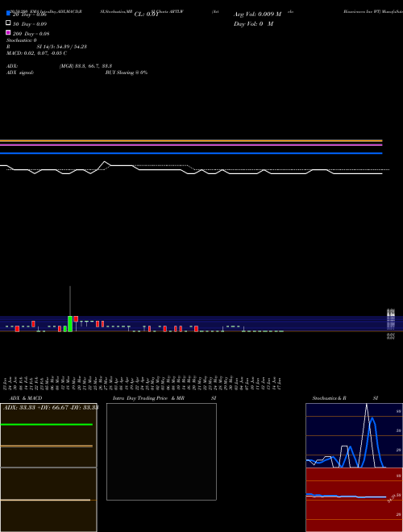Click the white spike peak in Stochastics panel

point(367,405)
